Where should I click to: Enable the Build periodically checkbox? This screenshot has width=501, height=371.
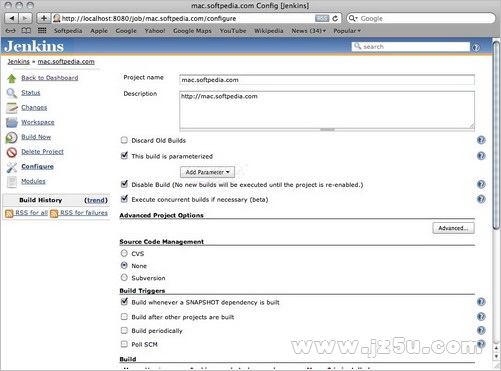click(124, 330)
